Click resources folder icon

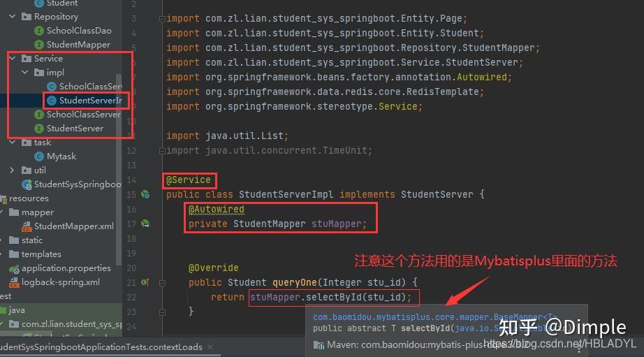click(3, 199)
